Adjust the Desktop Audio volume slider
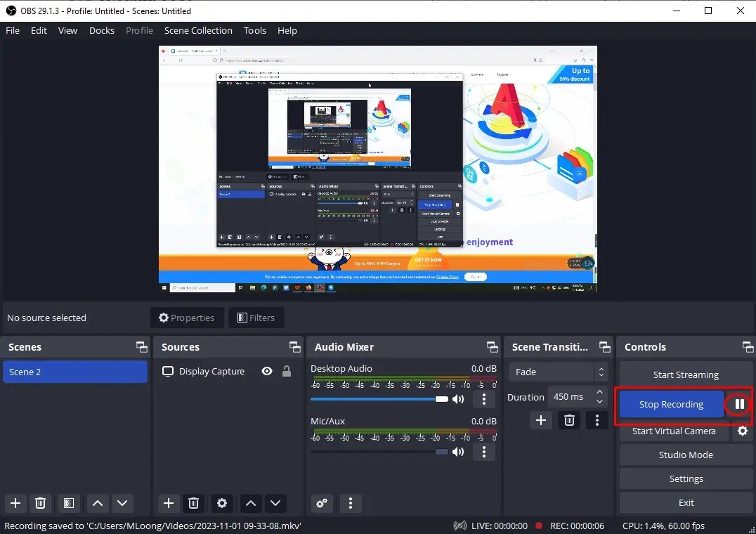The image size is (756, 534). tap(441, 398)
